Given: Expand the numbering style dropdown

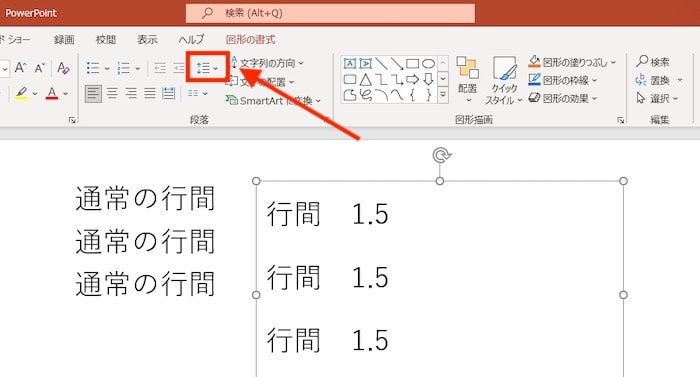Looking at the screenshot, I should pos(138,69).
